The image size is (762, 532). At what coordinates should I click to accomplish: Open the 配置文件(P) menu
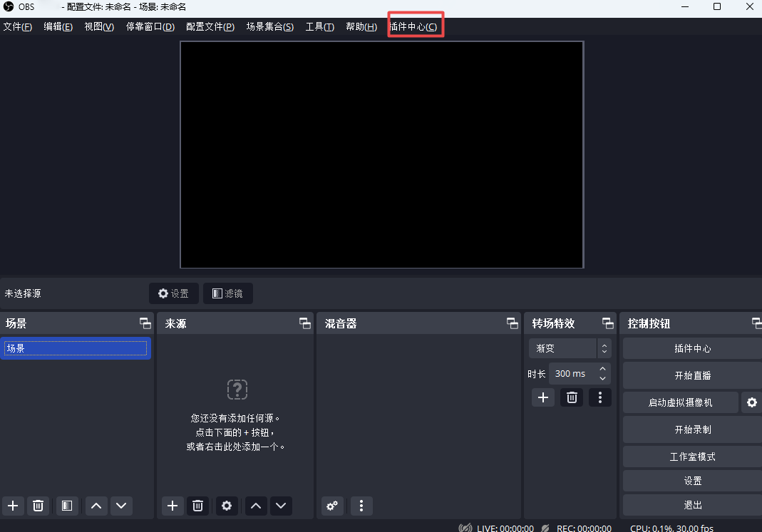click(210, 26)
